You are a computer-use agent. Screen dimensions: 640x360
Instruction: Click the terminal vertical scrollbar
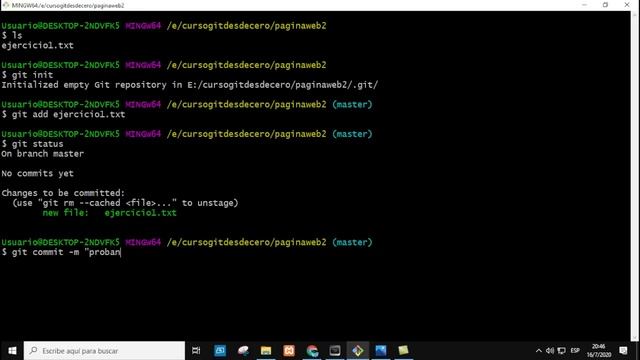[x=635, y=176]
